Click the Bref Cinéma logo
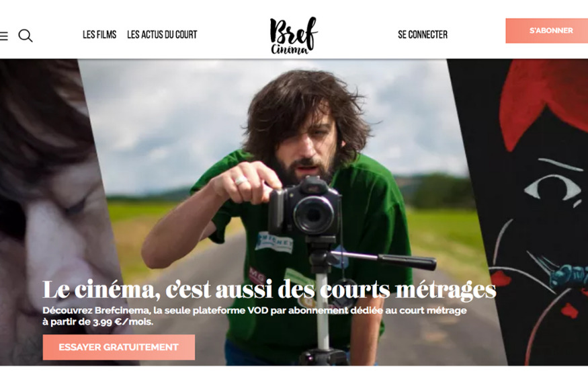This screenshot has width=588, height=392. tap(294, 35)
